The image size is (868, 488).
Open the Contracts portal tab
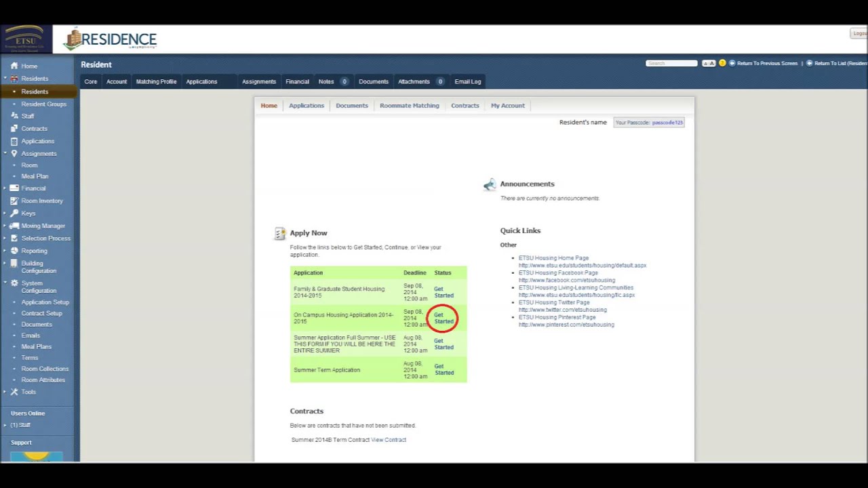click(x=465, y=106)
